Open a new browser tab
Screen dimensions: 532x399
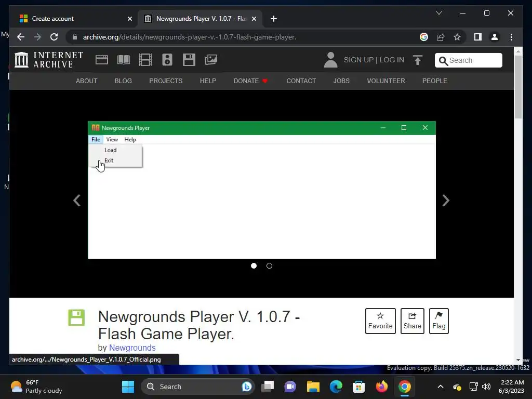pyautogui.click(x=274, y=19)
